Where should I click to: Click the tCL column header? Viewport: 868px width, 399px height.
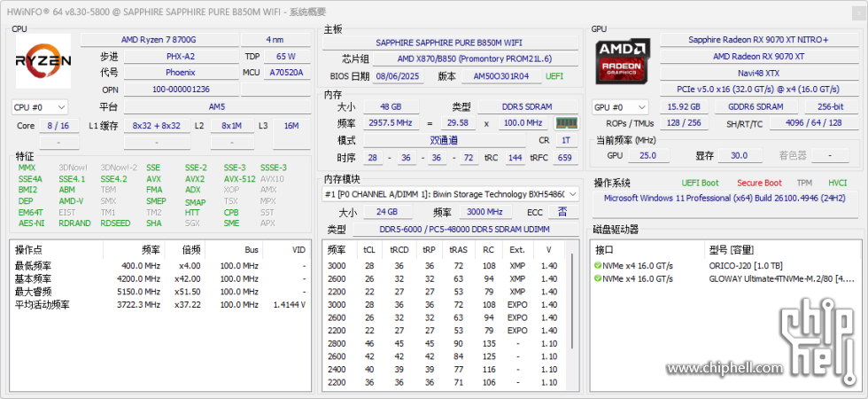pos(369,250)
